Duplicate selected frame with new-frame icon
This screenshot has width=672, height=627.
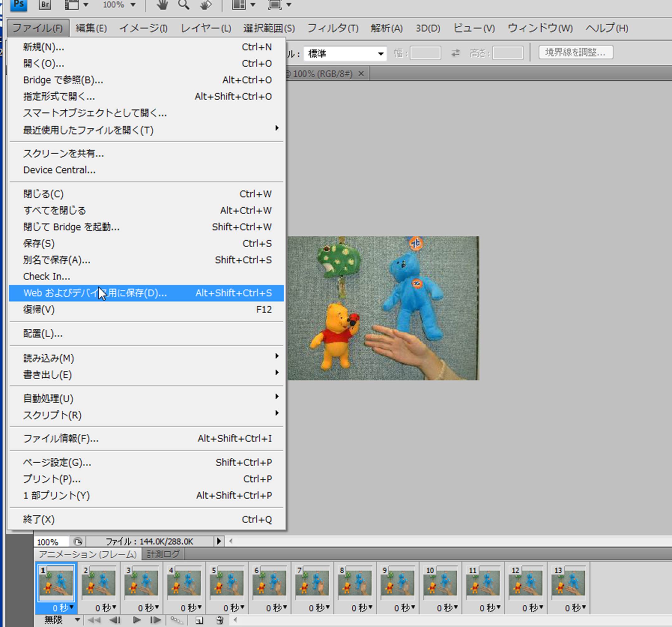pos(199,620)
